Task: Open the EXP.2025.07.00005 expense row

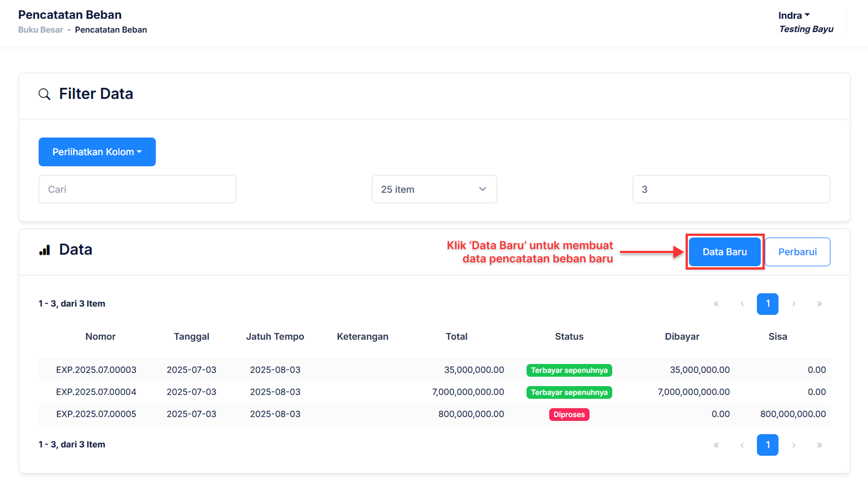Action: (96, 414)
